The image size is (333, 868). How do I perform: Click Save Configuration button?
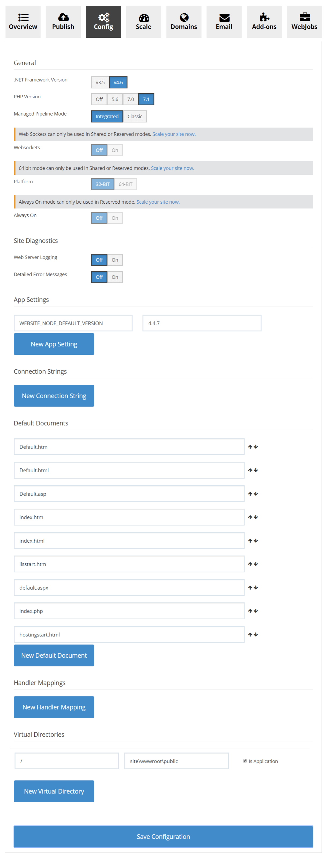click(163, 836)
